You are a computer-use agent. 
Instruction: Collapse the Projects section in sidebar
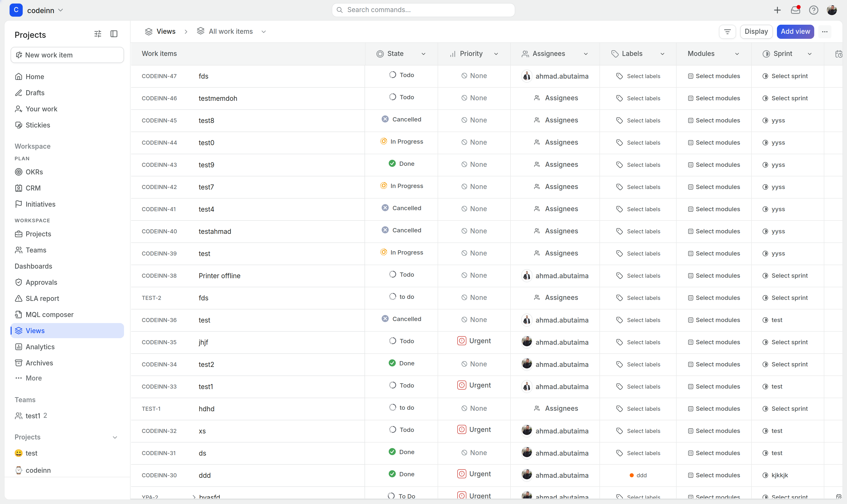tap(115, 437)
